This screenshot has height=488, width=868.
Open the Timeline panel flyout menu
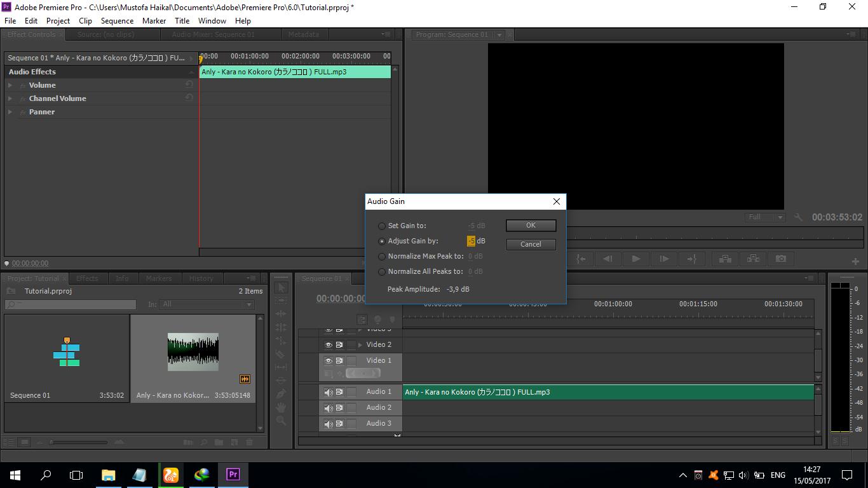click(x=809, y=278)
